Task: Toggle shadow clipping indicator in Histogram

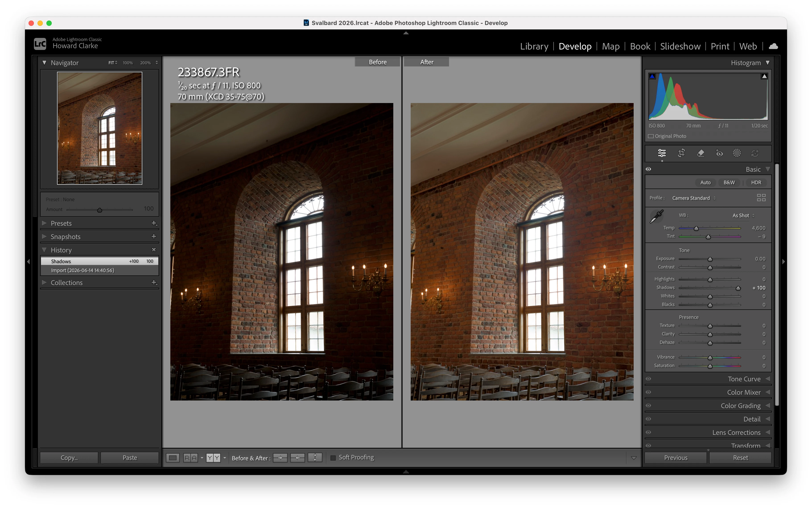Action: tap(652, 76)
